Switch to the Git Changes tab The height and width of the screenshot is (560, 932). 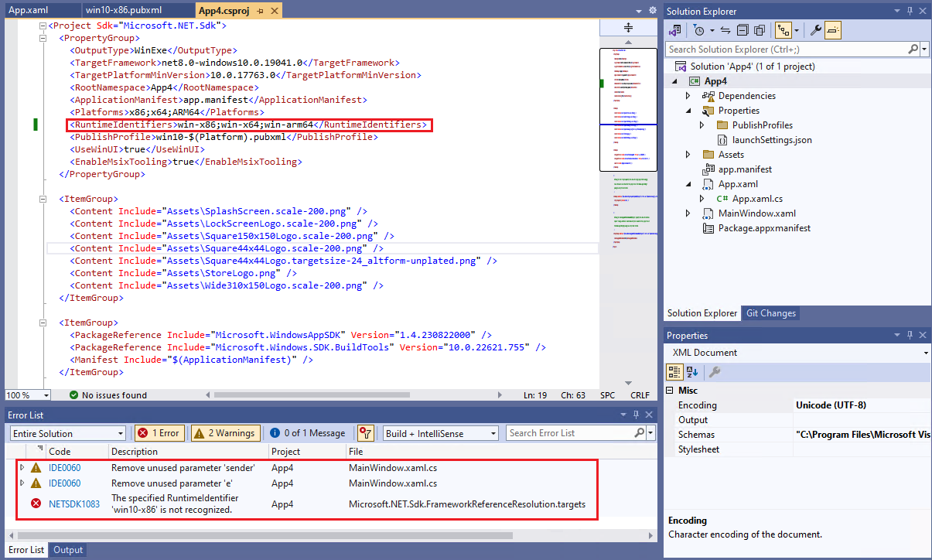click(770, 313)
